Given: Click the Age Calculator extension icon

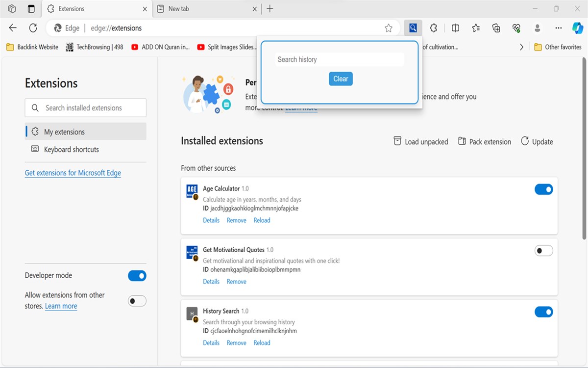Looking at the screenshot, I should tap(192, 191).
